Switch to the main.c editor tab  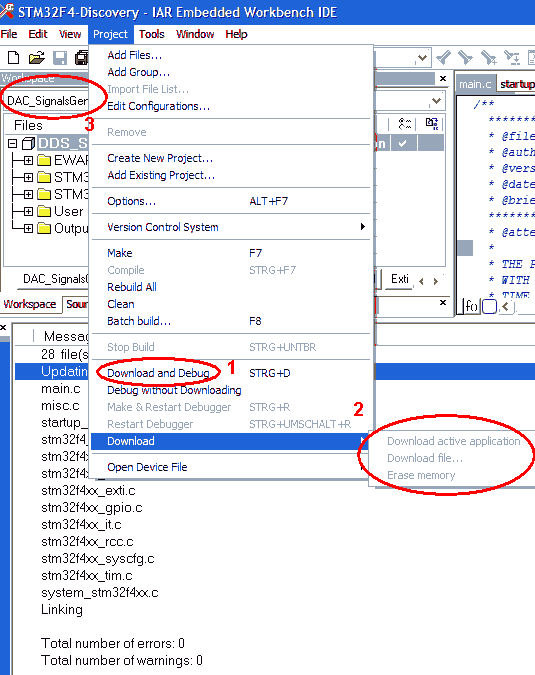pyautogui.click(x=475, y=84)
